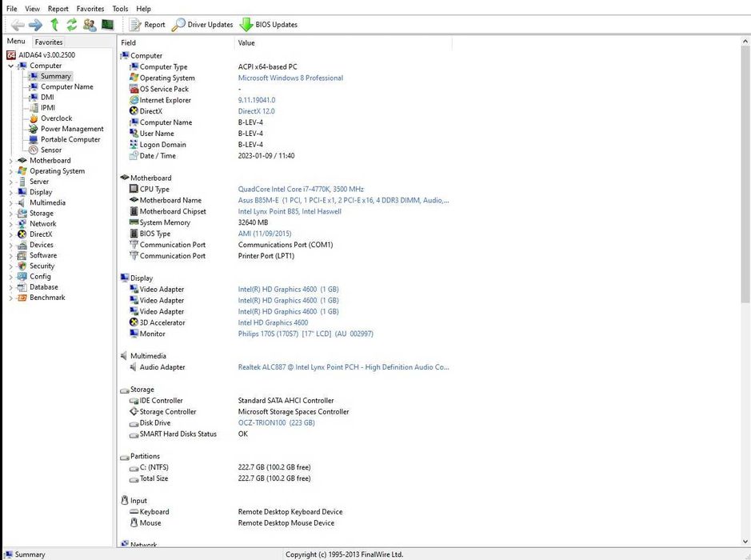Switch to the Favorites tab
Viewport: 751px width, 560px height.
pos(48,42)
